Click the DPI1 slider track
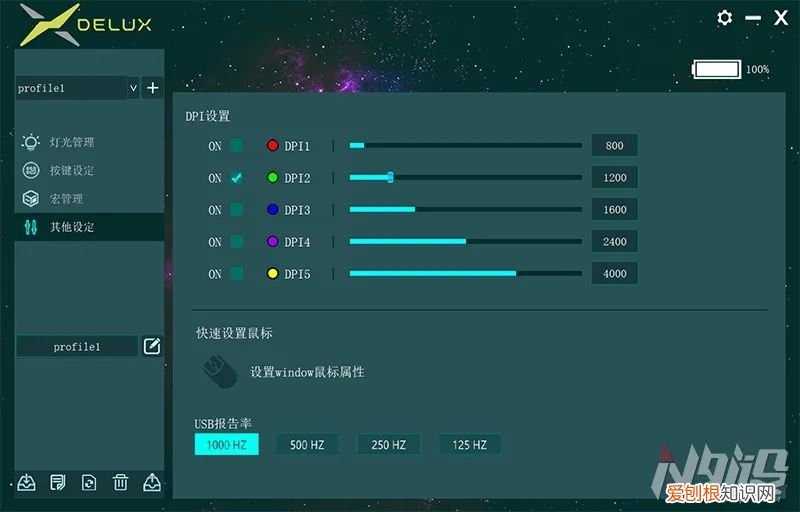800x512 pixels. [x=465, y=145]
